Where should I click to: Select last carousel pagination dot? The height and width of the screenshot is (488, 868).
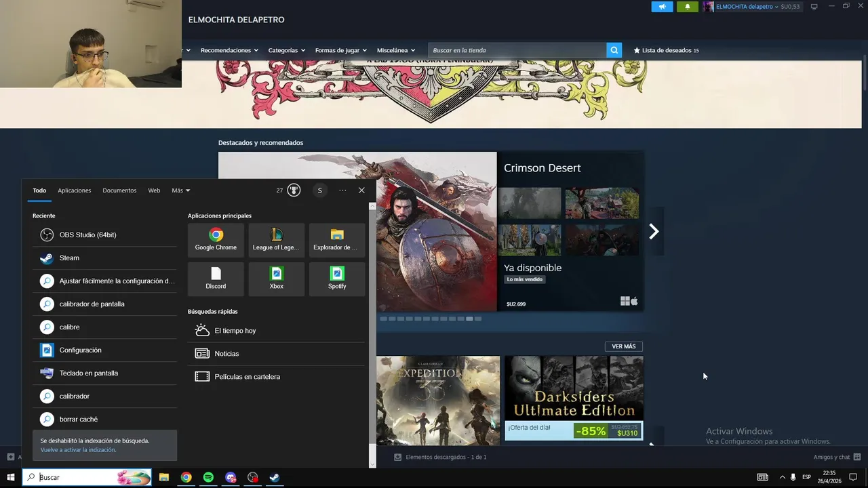[x=478, y=319]
